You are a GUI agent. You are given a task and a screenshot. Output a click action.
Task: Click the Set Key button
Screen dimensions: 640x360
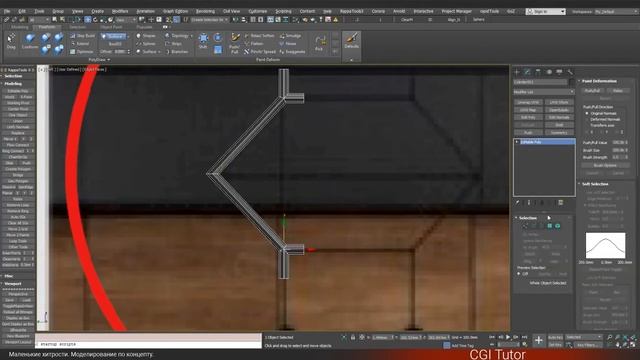[555, 345]
